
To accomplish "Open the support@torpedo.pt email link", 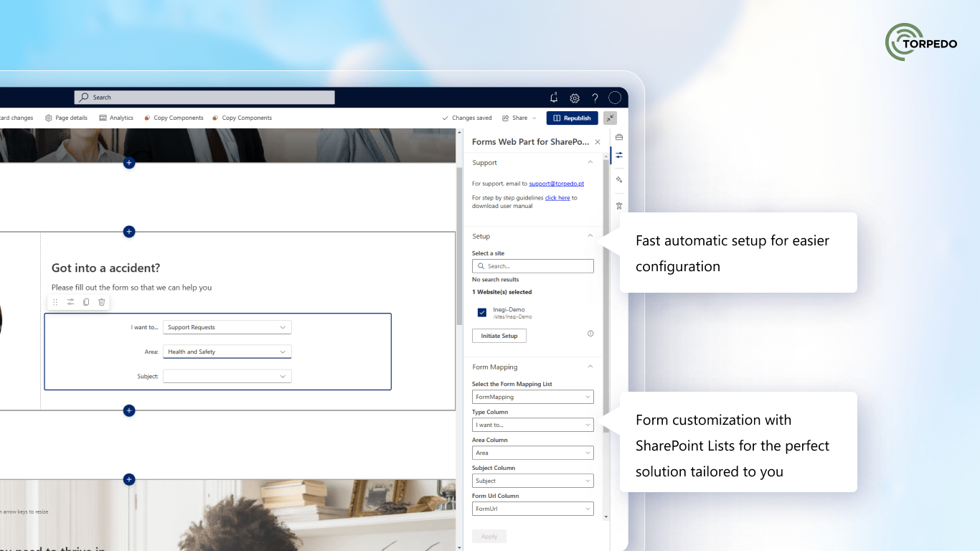I will 557,183.
